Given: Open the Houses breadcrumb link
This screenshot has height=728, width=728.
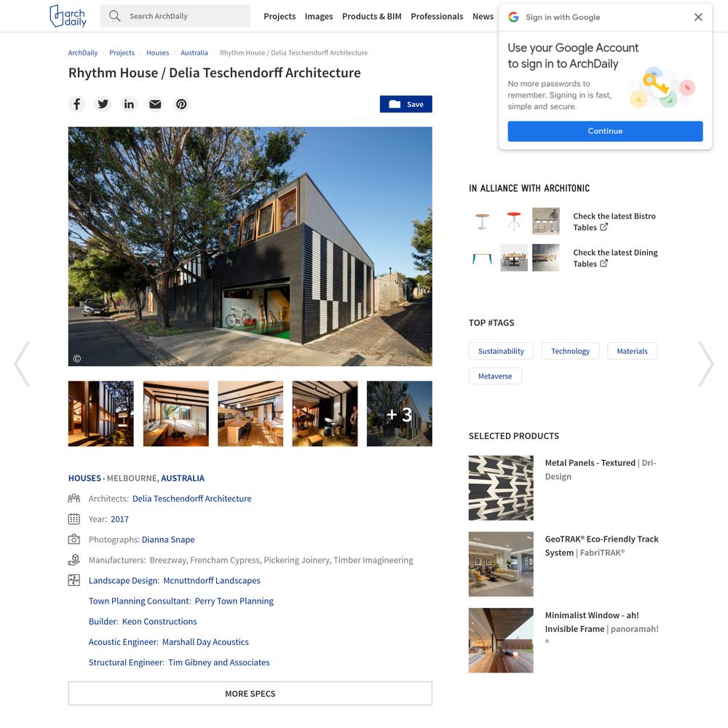Looking at the screenshot, I should (x=157, y=53).
